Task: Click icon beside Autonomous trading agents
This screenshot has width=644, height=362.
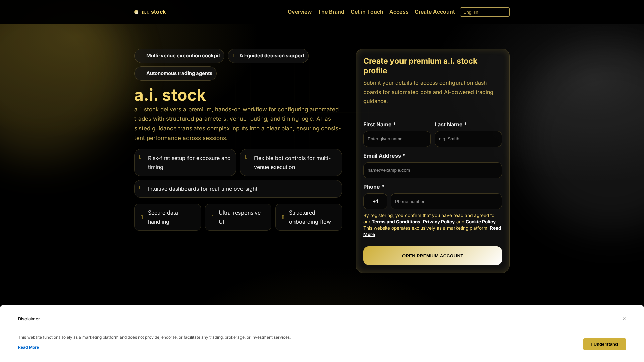Action: pyautogui.click(x=140, y=73)
